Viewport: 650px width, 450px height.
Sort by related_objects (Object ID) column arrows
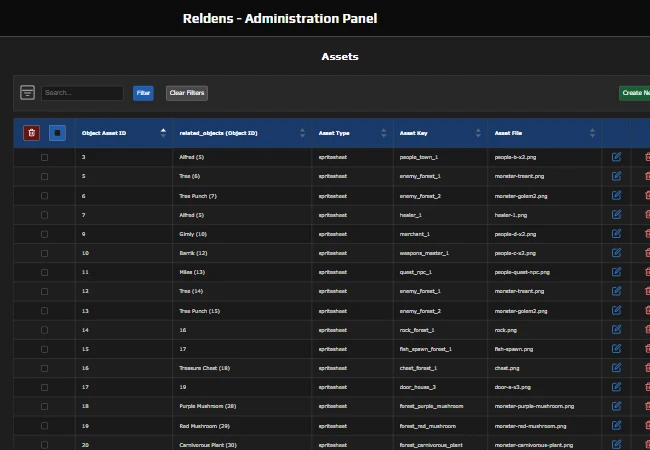click(x=302, y=133)
